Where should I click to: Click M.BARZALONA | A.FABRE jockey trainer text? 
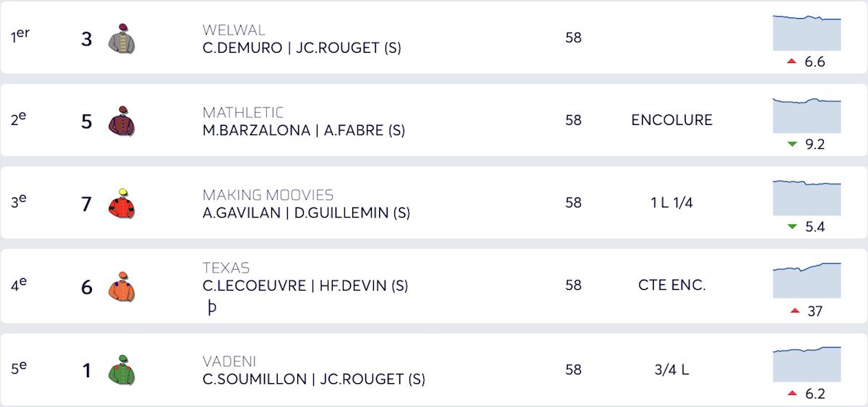click(x=304, y=130)
